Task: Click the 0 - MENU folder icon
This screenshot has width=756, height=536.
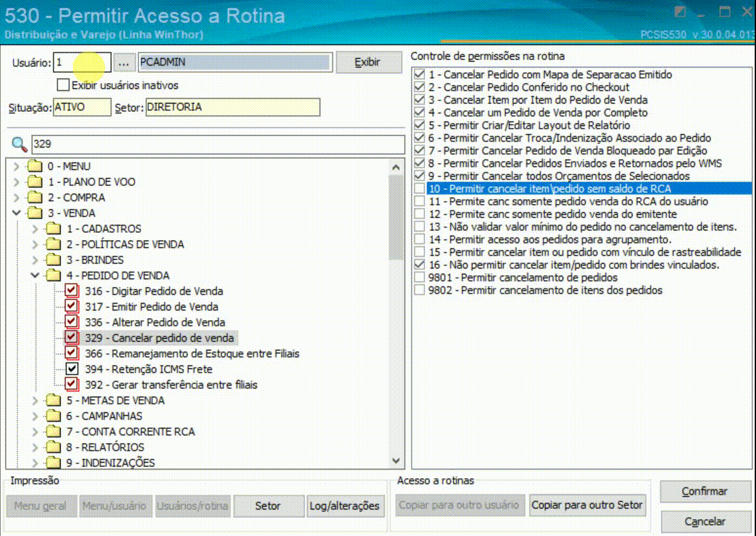Action: click(x=34, y=167)
